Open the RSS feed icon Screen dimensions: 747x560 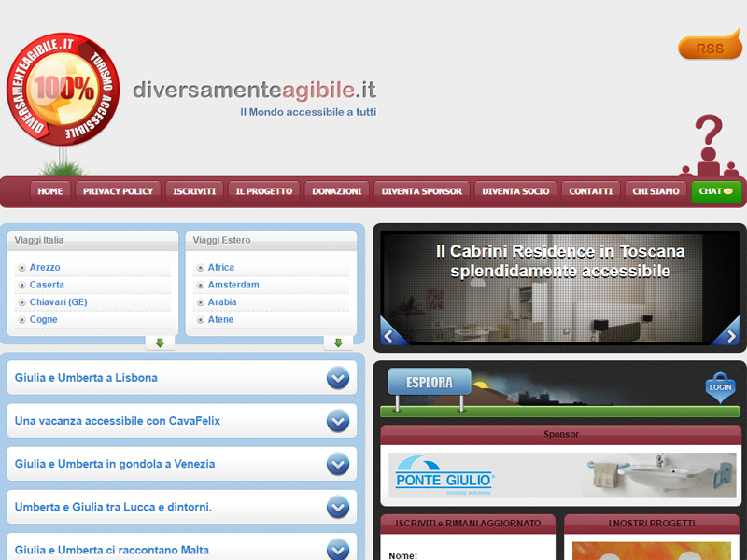pos(709,48)
